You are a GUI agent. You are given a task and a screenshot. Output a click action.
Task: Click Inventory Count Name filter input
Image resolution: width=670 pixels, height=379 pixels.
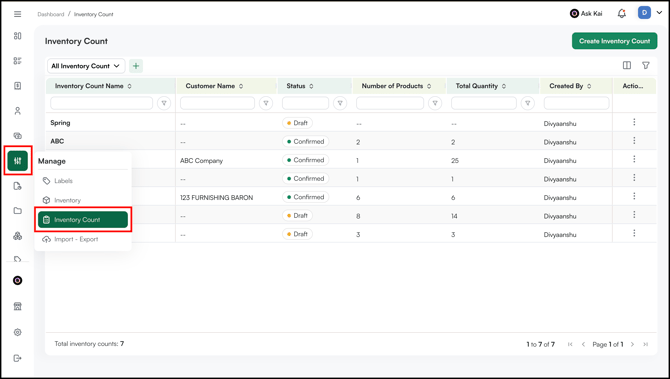point(101,103)
